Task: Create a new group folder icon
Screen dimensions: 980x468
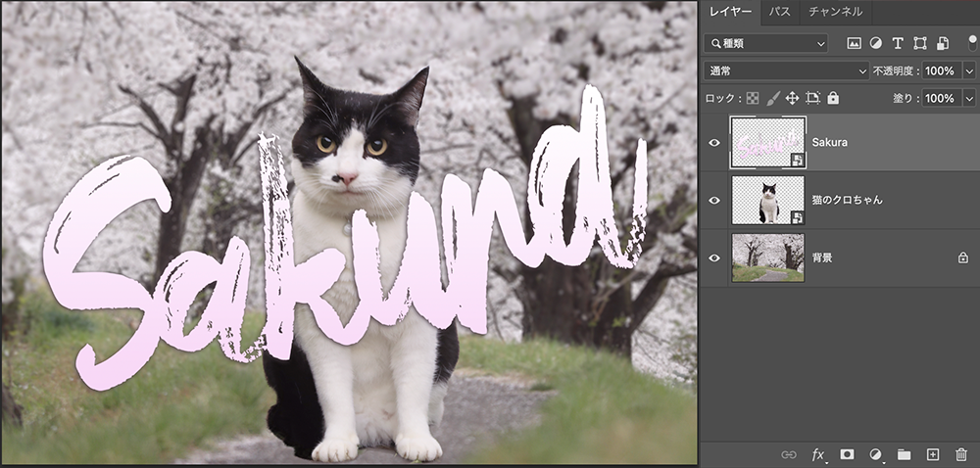Action: point(904,454)
